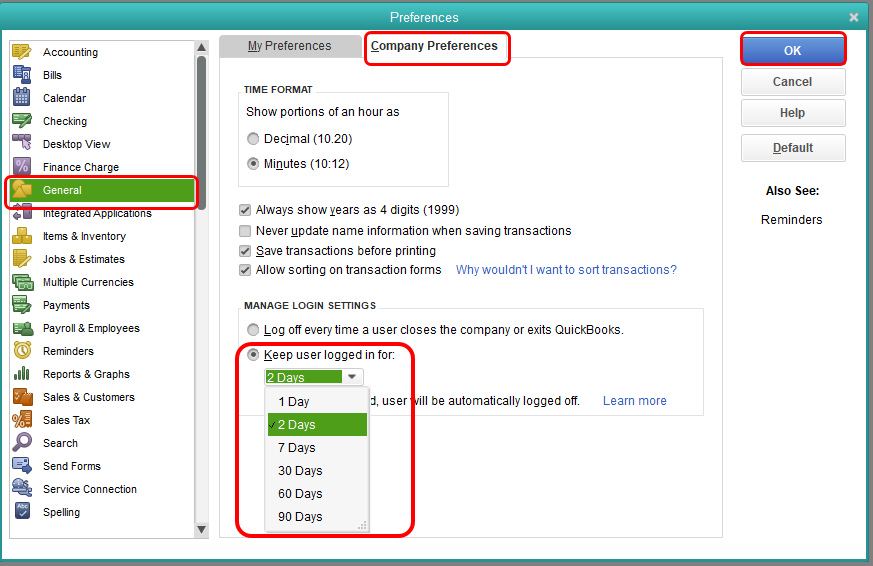Image resolution: width=873 pixels, height=566 pixels.
Task: Select the Reminders alarm clock icon
Action: click(22, 351)
